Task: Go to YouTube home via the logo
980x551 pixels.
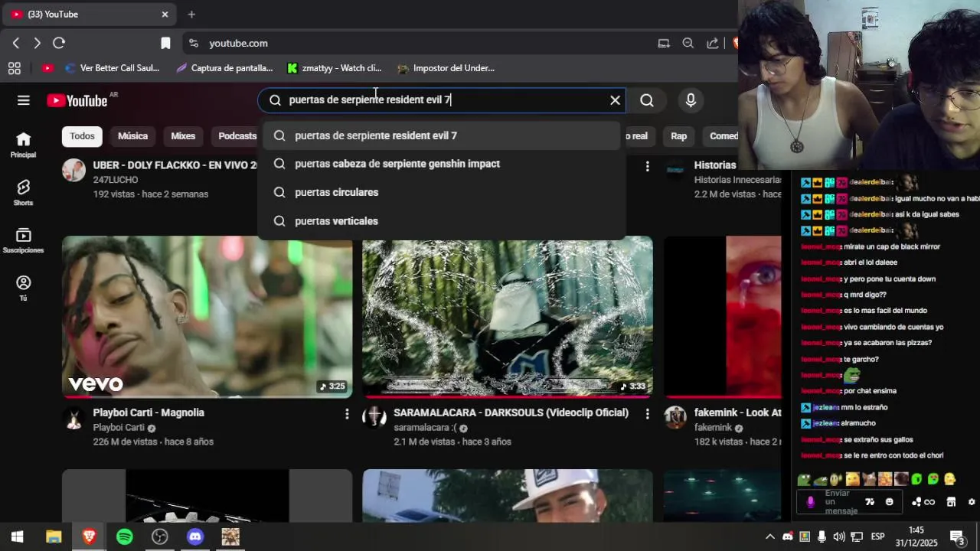Action: click(x=77, y=100)
